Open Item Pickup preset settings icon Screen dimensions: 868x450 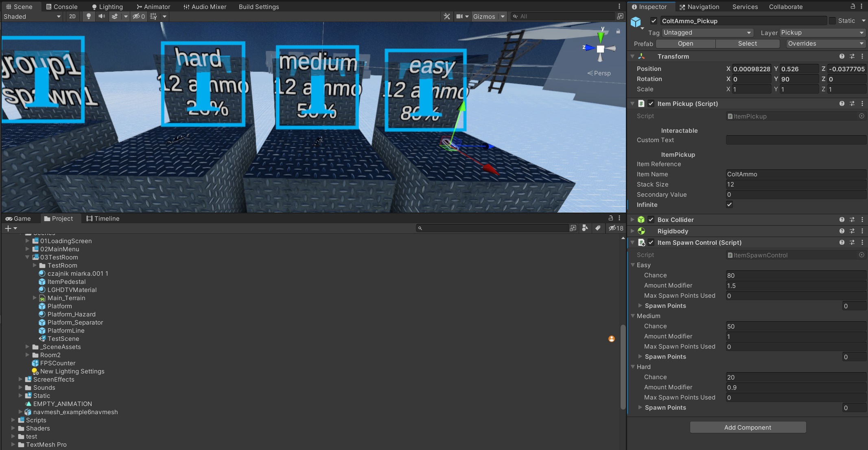pos(852,103)
